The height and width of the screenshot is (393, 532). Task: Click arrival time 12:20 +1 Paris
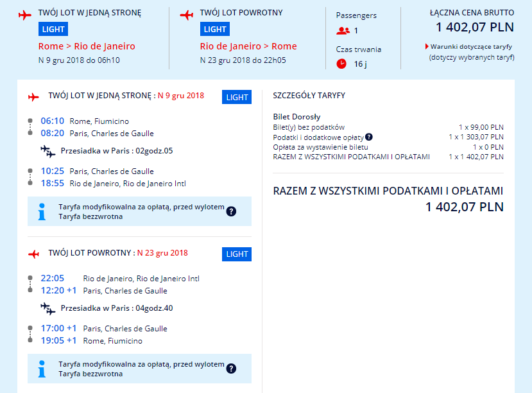pyautogui.click(x=58, y=290)
